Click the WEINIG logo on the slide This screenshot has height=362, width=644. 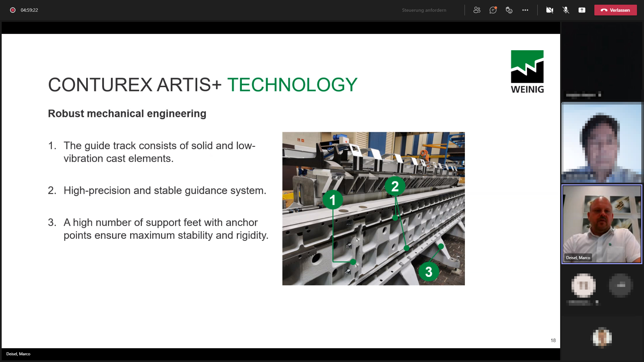[x=527, y=72]
